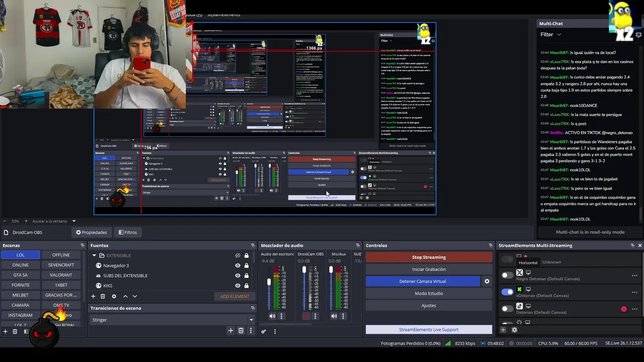Mute Audio del escritorio speaker icon

click(x=272, y=316)
